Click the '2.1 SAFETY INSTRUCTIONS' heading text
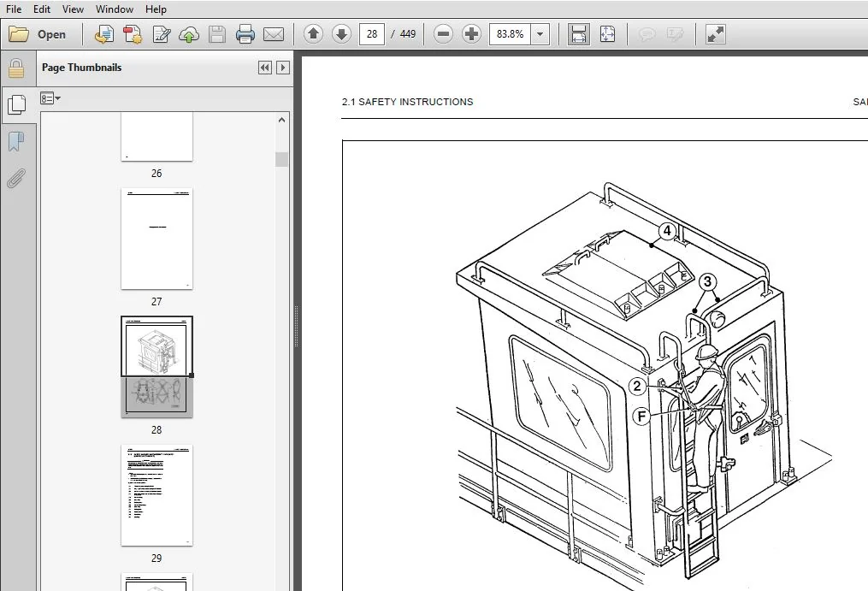Screen dimensions: 868x591 (x=407, y=102)
